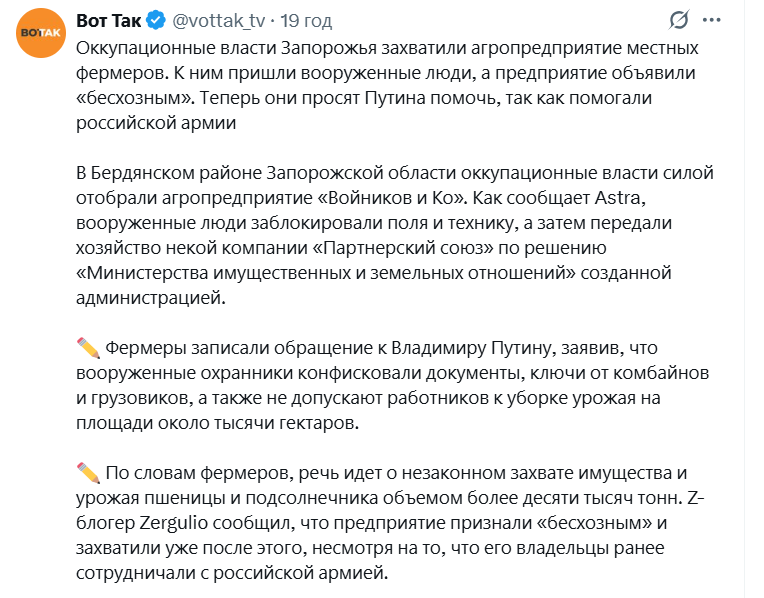Click the blue verified badge
This screenshot has width=764, height=598.
click(157, 20)
